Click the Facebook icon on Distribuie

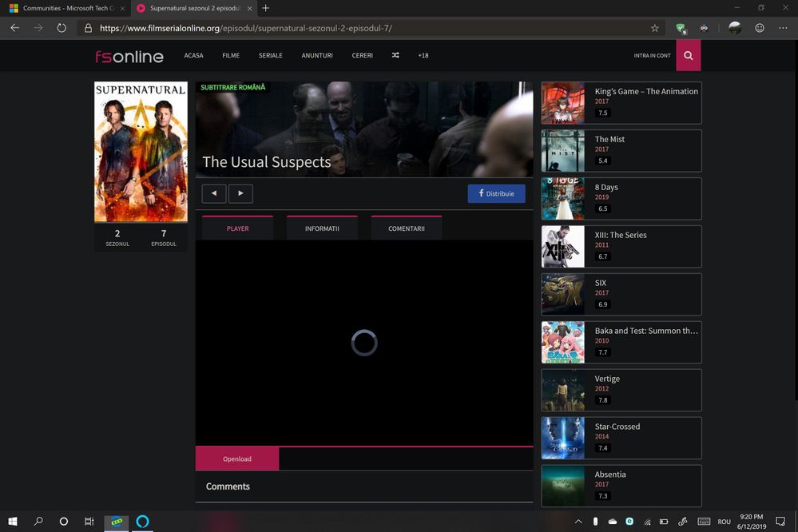480,193
